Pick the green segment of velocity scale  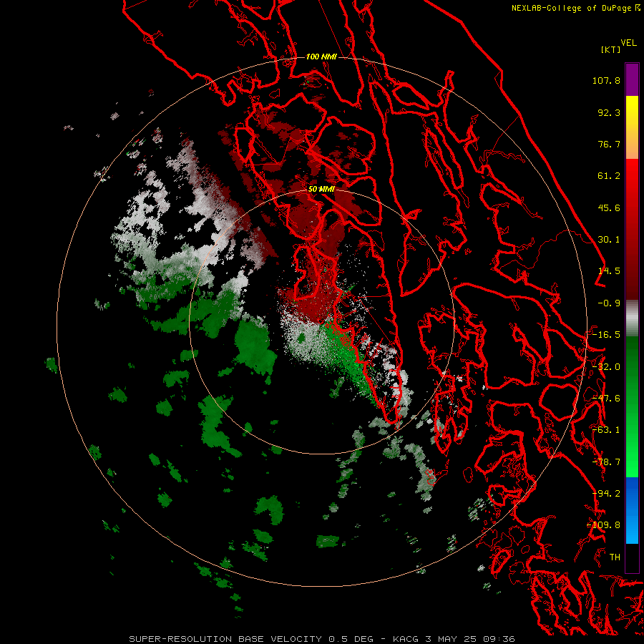(x=632, y=406)
